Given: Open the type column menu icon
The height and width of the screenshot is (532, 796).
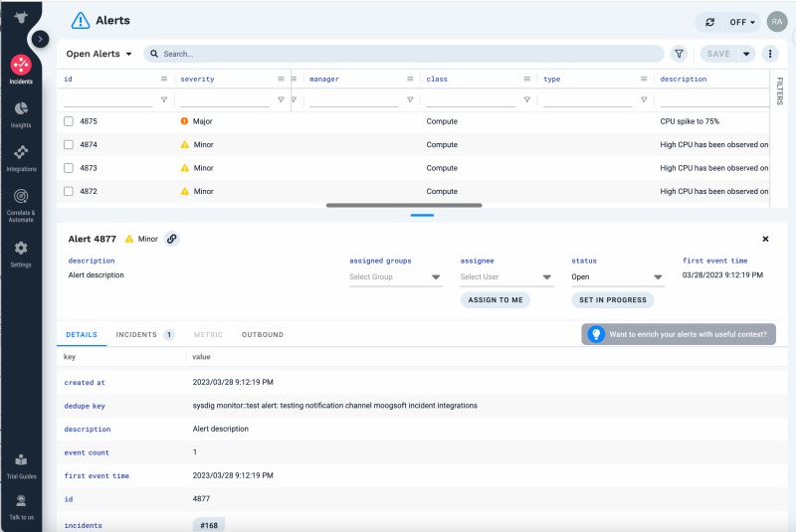Looking at the screenshot, I should 644,80.
